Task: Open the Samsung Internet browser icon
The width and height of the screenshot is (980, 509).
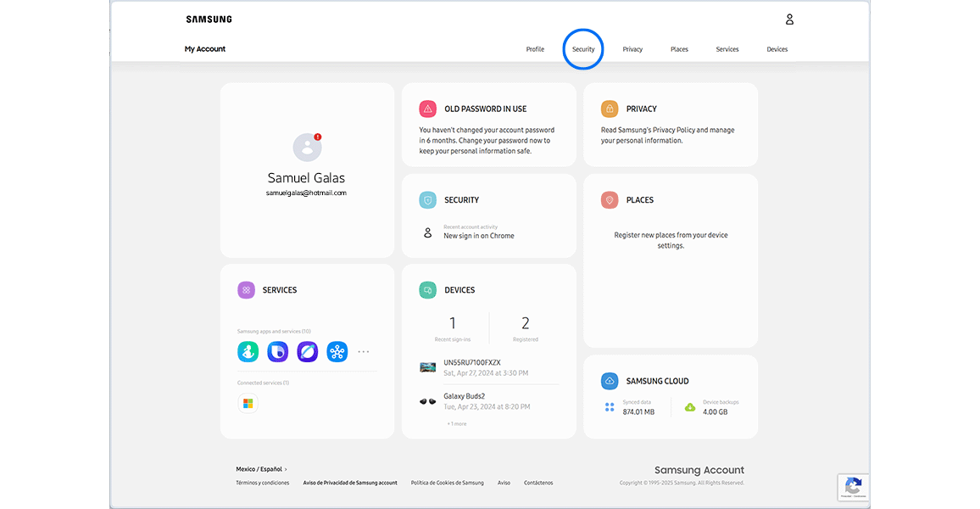Action: click(307, 351)
